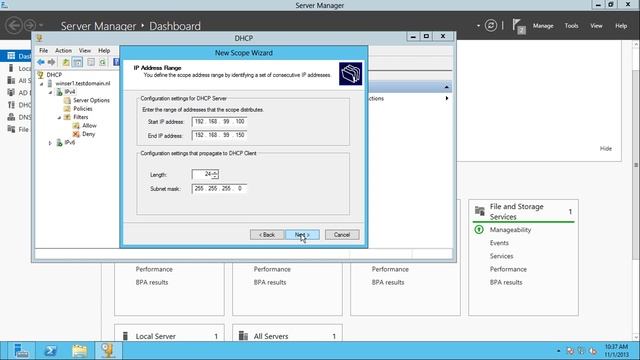Open File Explorer from taskbar
640x360 pixels.
[80, 351]
